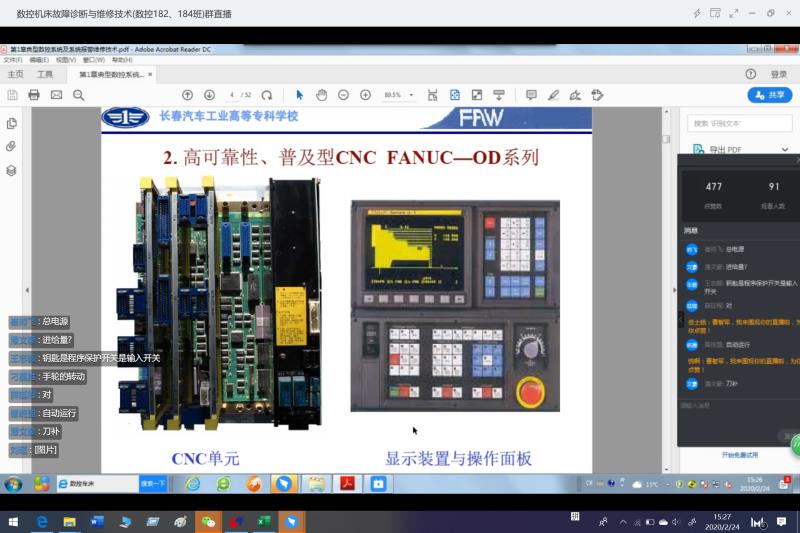This screenshot has height=533, width=800.
Task: Click the document scrollbar down arrow
Action: click(666, 469)
